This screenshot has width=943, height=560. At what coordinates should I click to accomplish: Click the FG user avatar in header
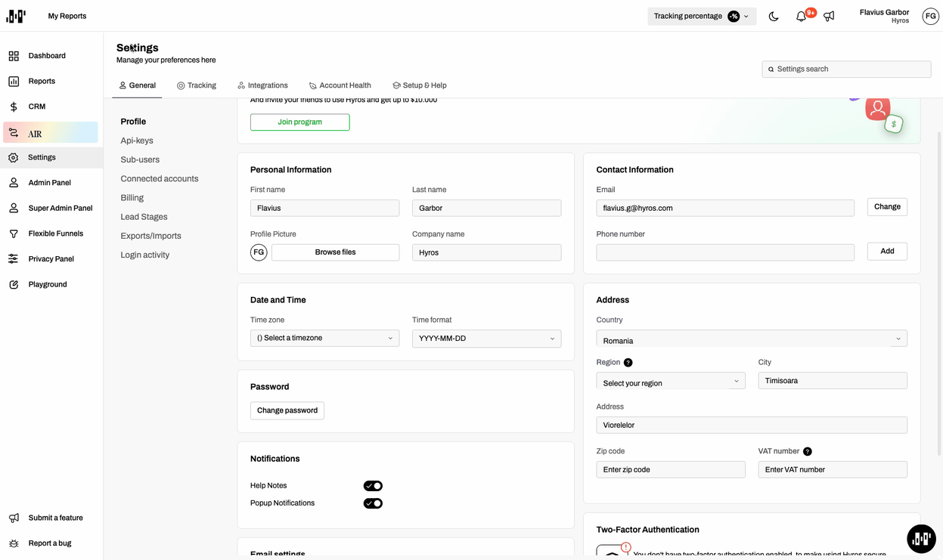(930, 17)
